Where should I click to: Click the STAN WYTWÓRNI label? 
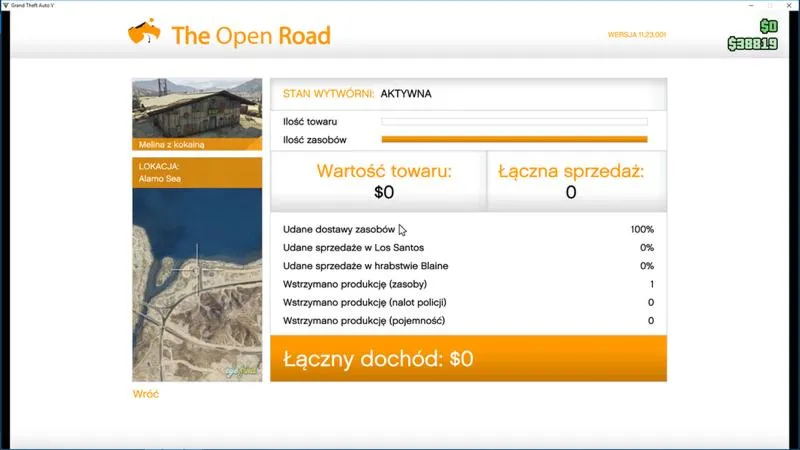pyautogui.click(x=329, y=94)
